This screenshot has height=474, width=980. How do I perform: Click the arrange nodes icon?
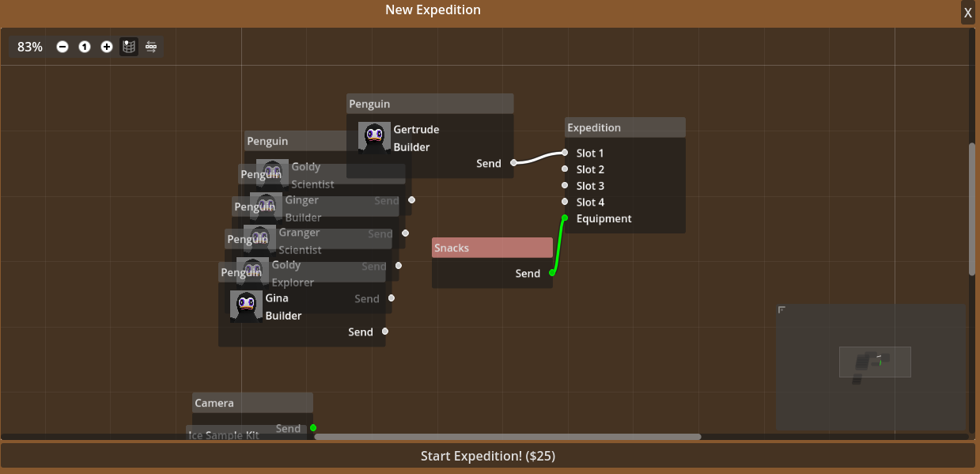(x=151, y=47)
